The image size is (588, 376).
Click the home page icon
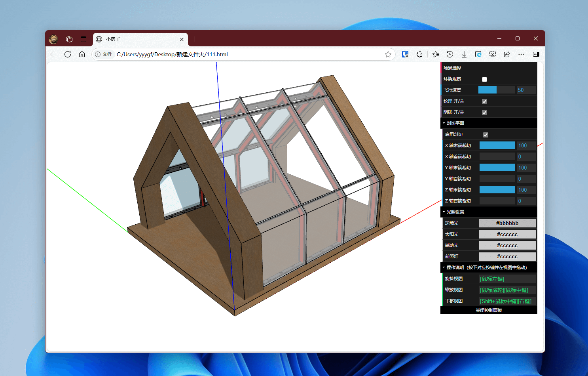pos(82,54)
